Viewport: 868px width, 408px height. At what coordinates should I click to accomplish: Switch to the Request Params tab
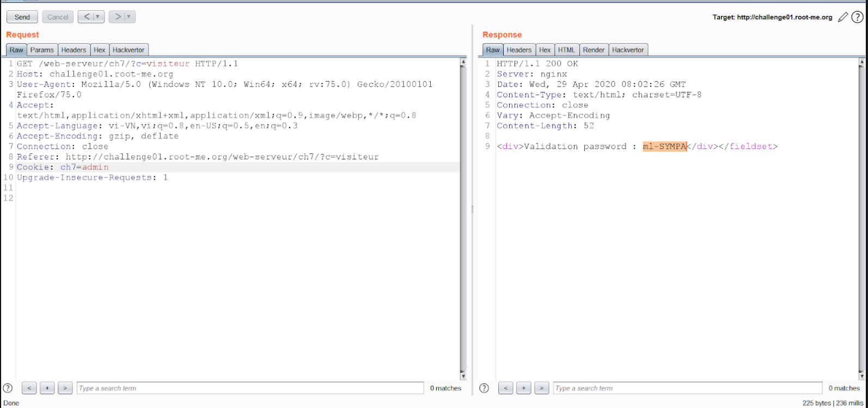coord(42,50)
